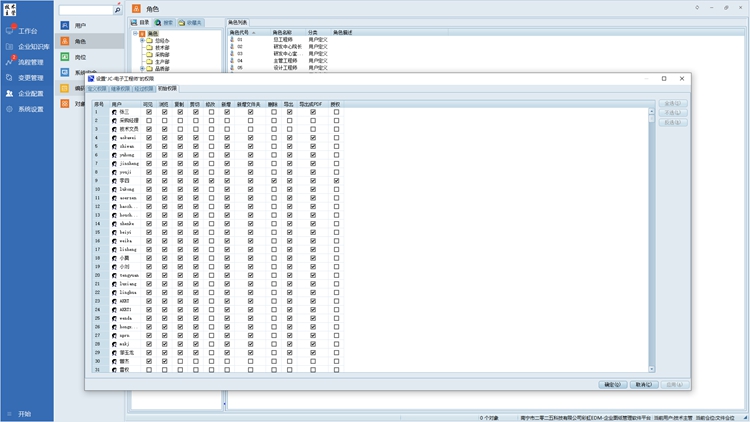The height and width of the screenshot is (422, 750).
Task: Toggle 可见 checkbox for 采购经理 row
Action: point(149,120)
